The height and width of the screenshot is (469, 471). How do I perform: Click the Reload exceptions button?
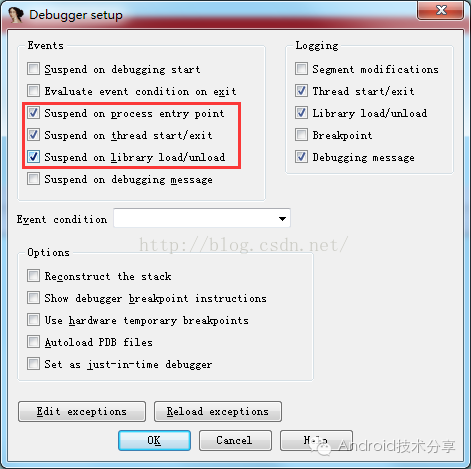pyautogui.click(x=218, y=412)
